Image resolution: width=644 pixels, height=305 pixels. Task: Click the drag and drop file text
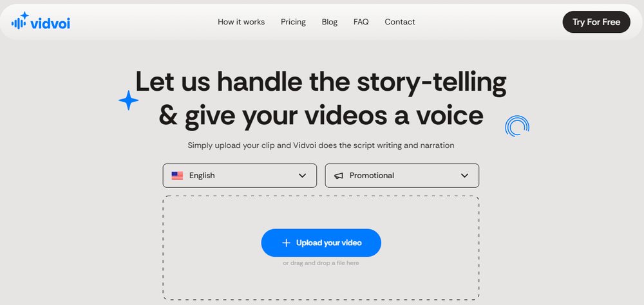321,263
